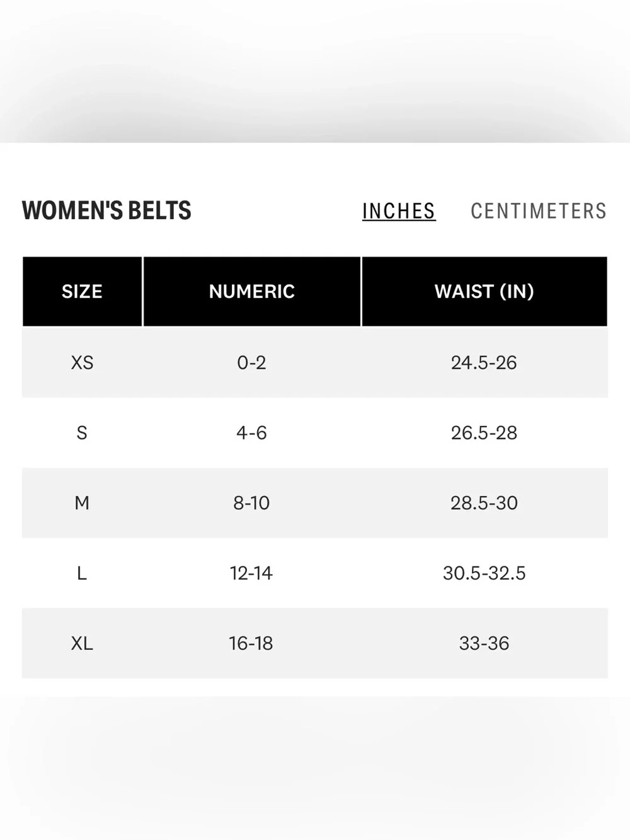Click the 0-2 numeric value
The height and width of the screenshot is (840, 630).
(251, 362)
